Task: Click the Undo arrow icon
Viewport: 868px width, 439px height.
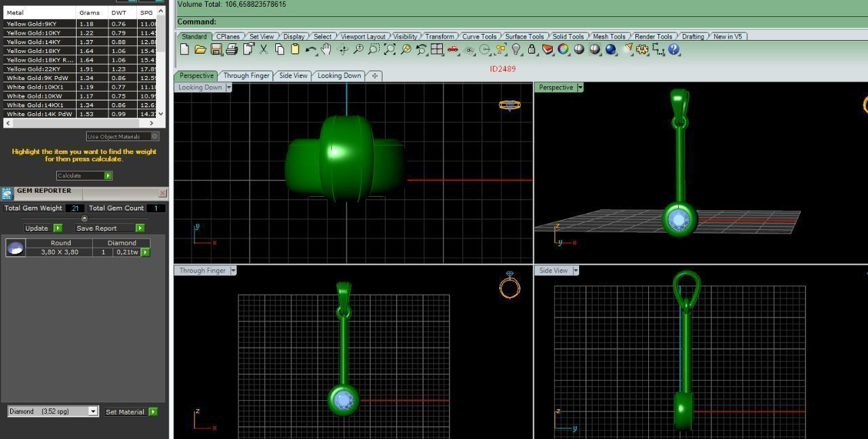Action: click(x=311, y=49)
